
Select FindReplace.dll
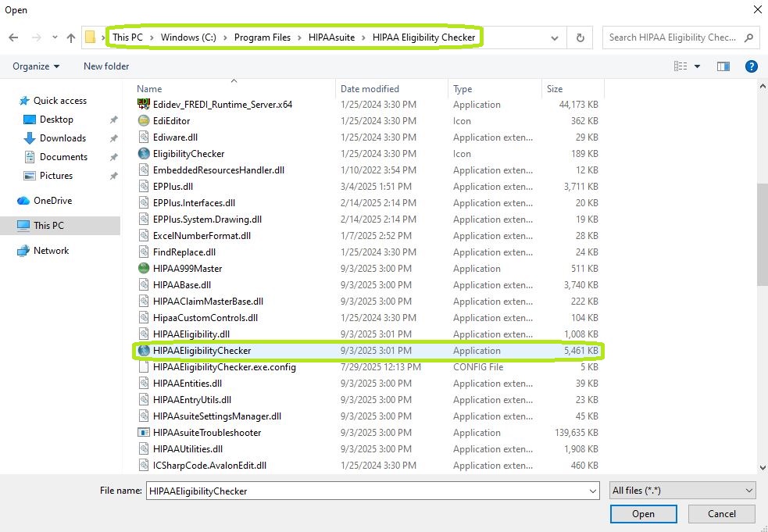184,252
